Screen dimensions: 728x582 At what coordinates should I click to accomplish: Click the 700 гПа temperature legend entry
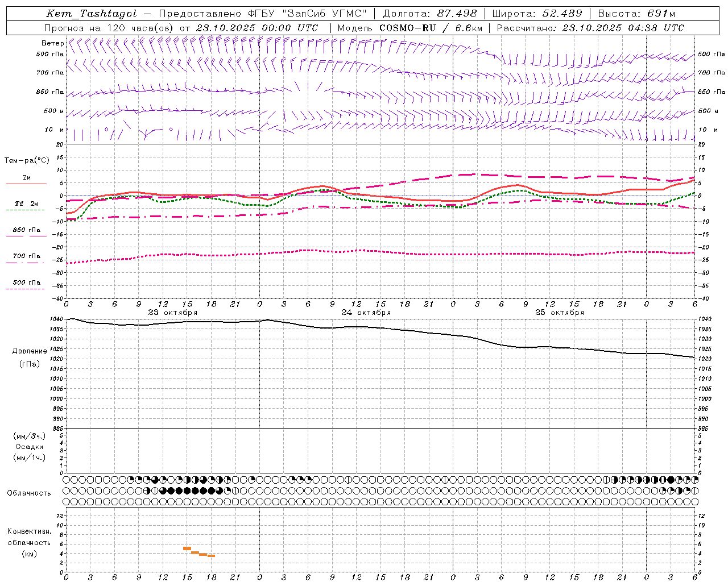pos(27,256)
